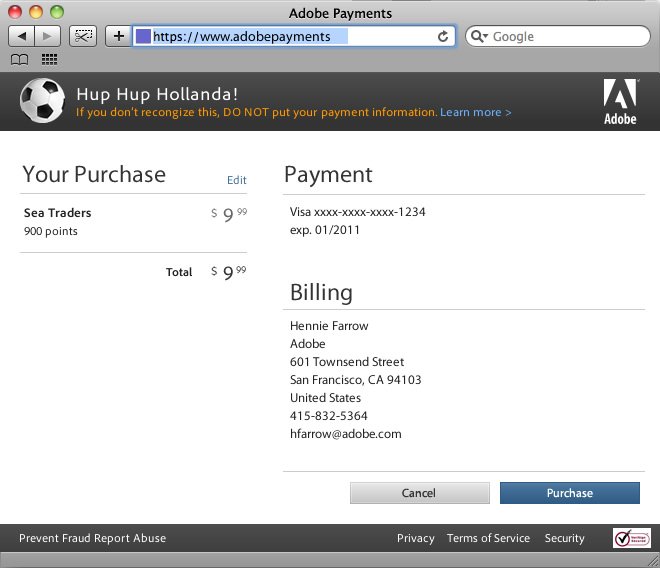Click the 601 Townsend Street address line
This screenshot has height=568, width=660.
pos(347,362)
